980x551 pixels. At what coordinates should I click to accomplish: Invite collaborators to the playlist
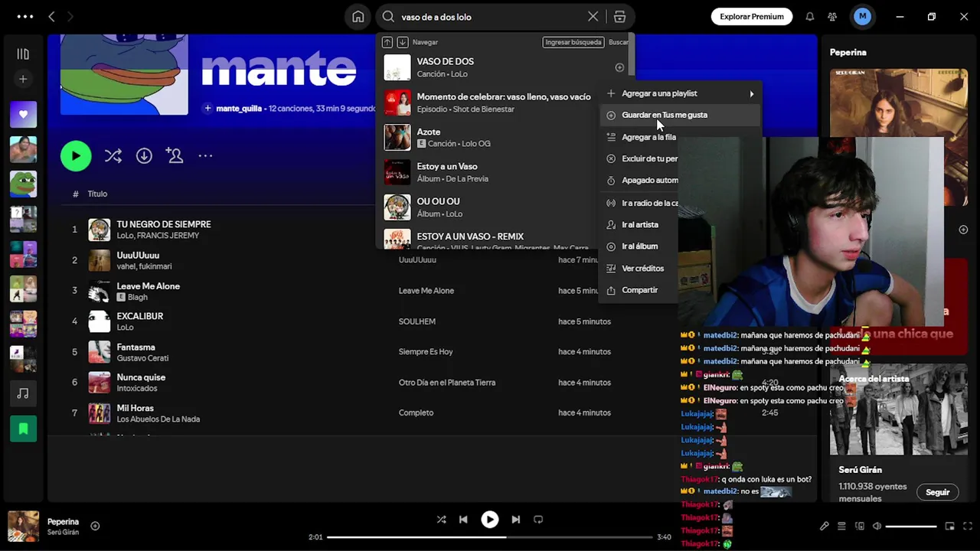click(x=175, y=156)
